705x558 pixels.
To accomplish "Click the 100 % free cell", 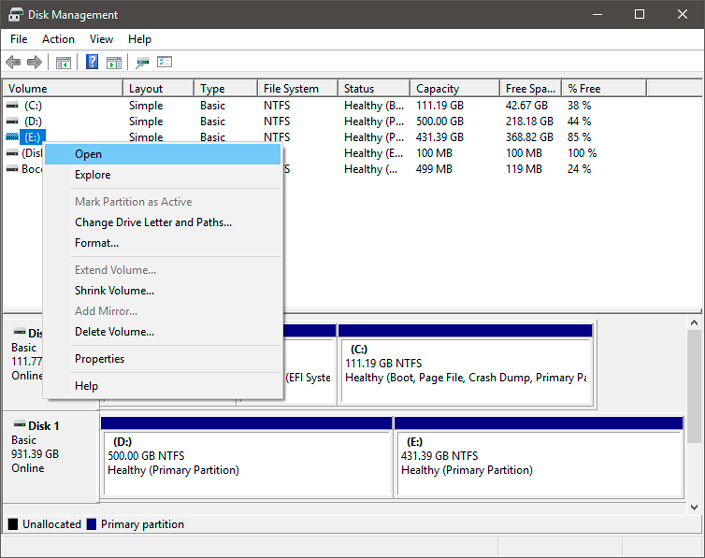I will click(x=582, y=153).
